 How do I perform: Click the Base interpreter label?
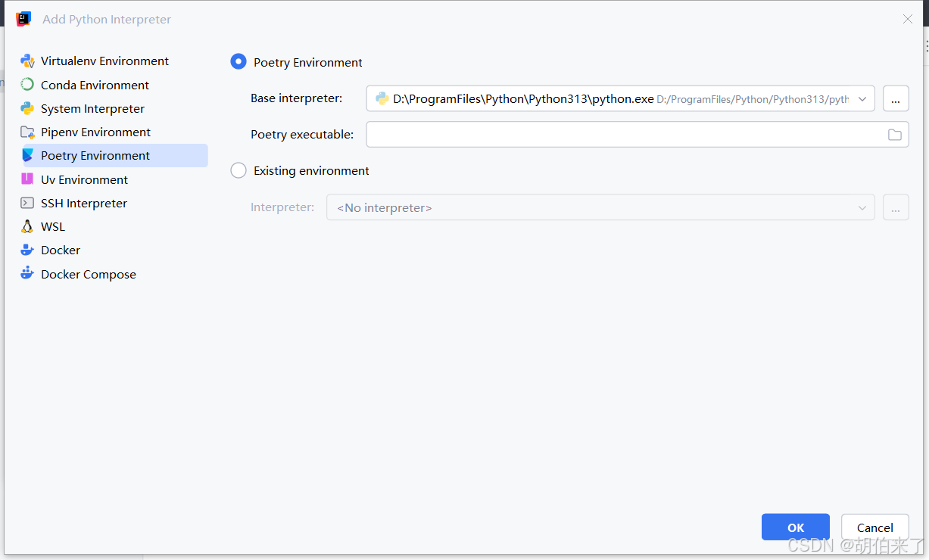[x=296, y=98]
